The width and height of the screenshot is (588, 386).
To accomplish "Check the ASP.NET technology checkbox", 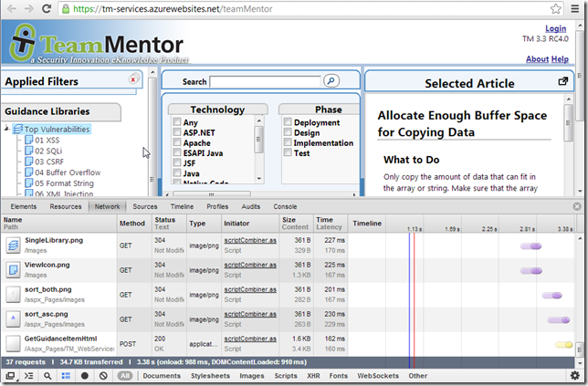I will (x=177, y=133).
